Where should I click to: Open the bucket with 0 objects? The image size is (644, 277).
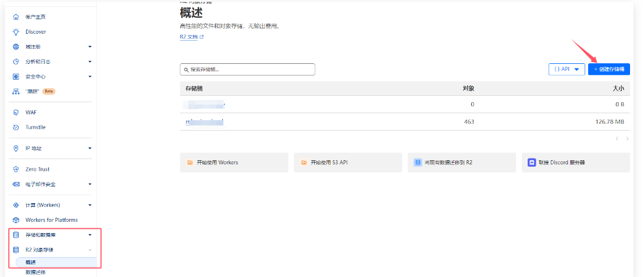click(205, 105)
